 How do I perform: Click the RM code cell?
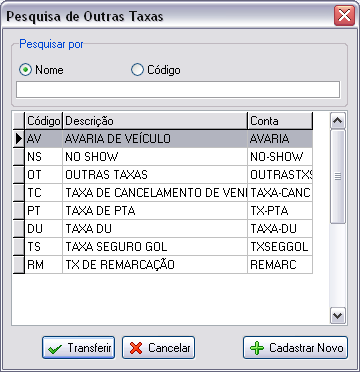tap(43, 265)
